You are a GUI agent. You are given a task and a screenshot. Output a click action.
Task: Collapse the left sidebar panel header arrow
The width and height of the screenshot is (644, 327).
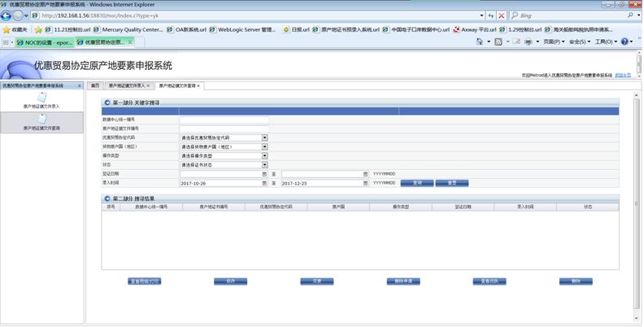pyautogui.click(x=79, y=85)
